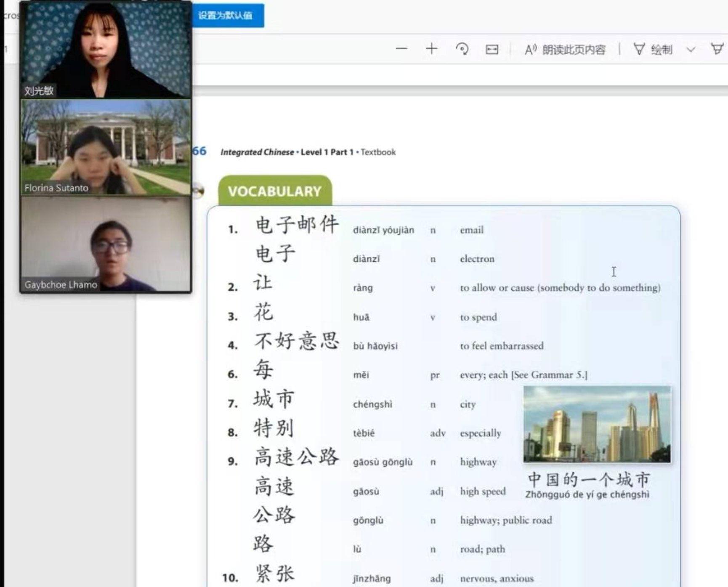This screenshot has height=587, width=728.
Task: Click the zoom in plus icon
Action: [x=431, y=49]
